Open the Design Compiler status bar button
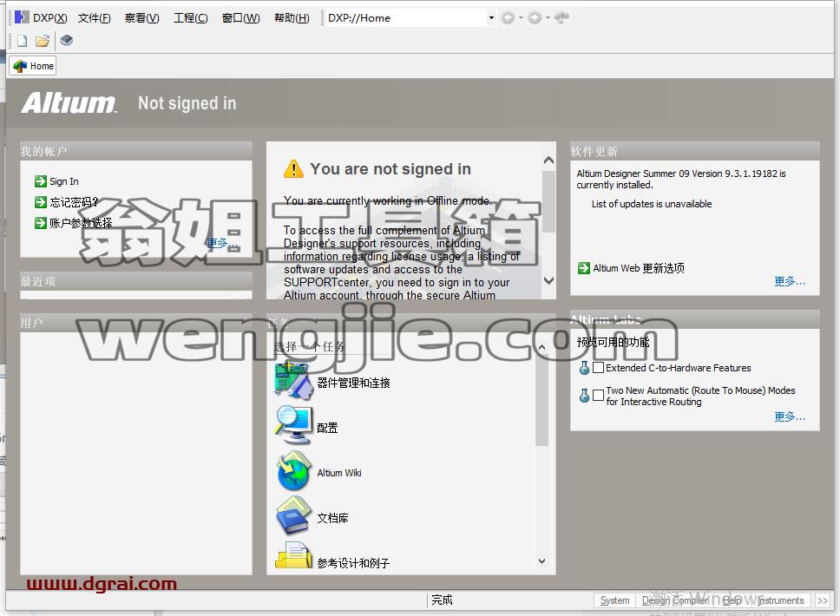 point(675,600)
